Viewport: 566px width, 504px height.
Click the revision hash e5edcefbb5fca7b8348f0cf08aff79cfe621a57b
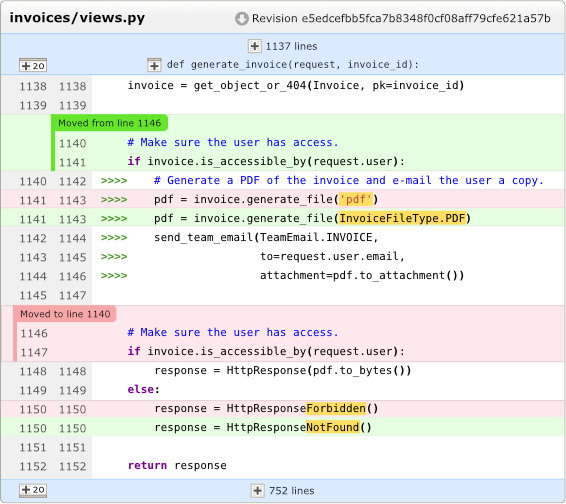coord(426,18)
